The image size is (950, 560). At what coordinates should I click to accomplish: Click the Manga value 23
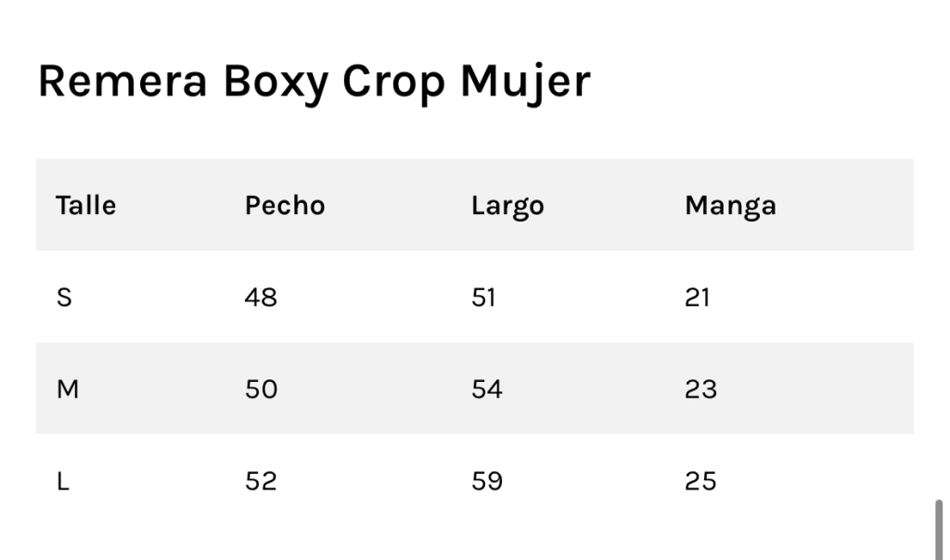[x=701, y=388]
